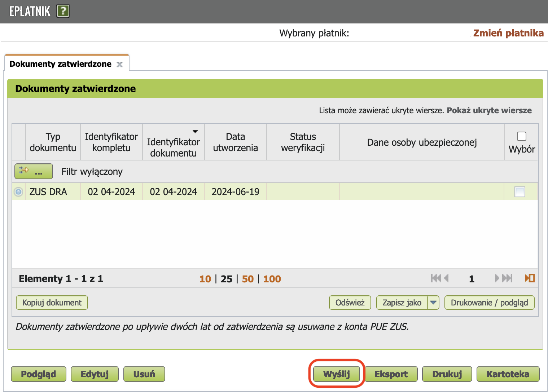Open Drukowanie / podgląd
This screenshot has height=392, width=548.
490,303
